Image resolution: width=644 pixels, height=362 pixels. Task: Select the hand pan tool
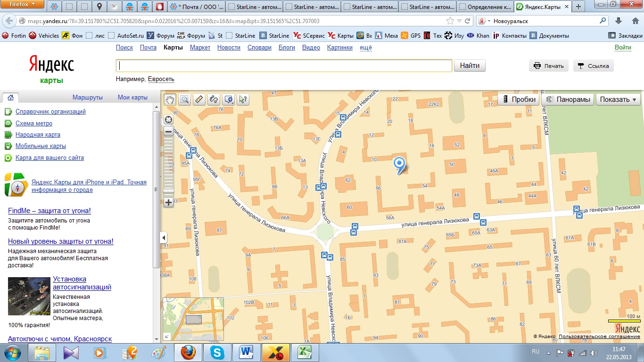click(170, 99)
